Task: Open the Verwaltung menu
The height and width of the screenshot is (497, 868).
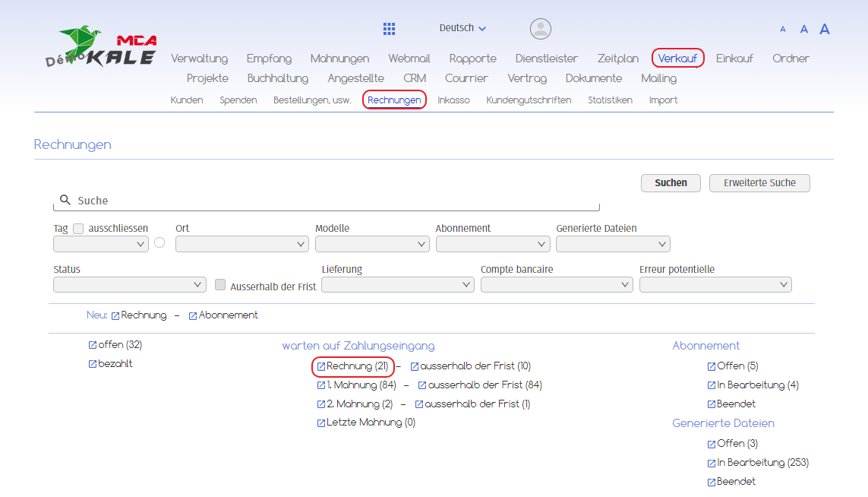Action: pos(199,59)
